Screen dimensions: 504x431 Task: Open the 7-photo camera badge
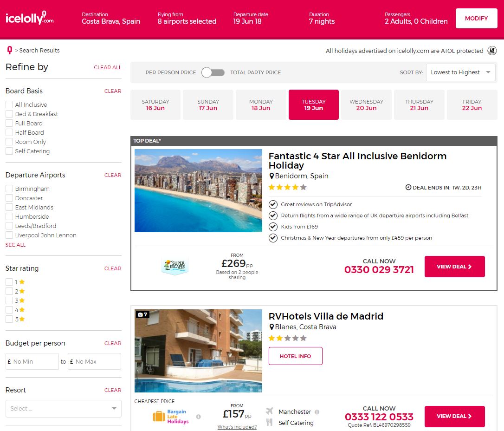tap(142, 314)
